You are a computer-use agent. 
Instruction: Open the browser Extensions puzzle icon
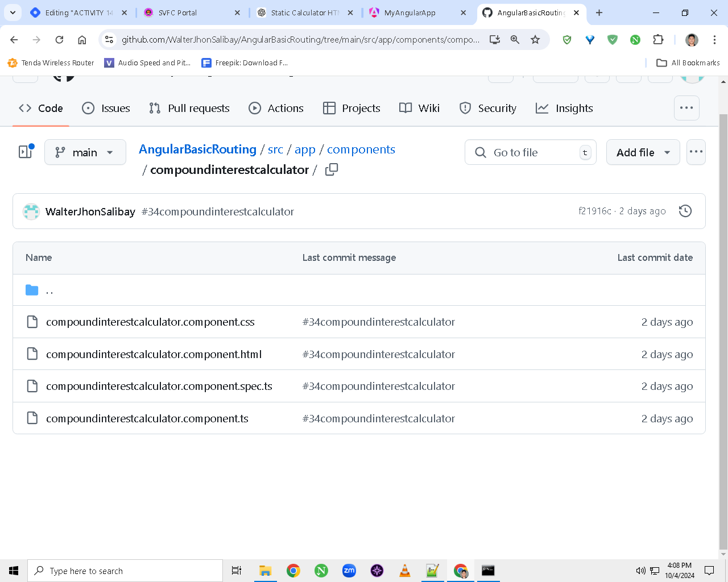tap(658, 39)
